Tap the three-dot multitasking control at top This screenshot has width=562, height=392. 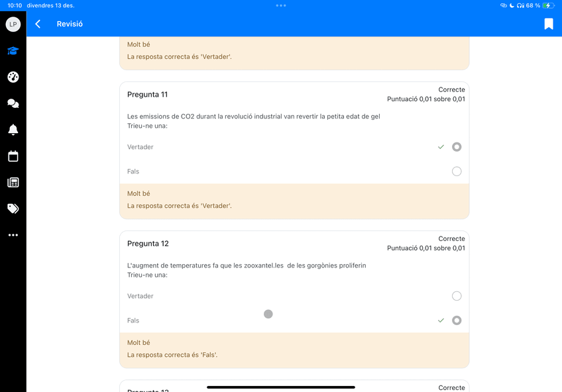click(x=281, y=5)
